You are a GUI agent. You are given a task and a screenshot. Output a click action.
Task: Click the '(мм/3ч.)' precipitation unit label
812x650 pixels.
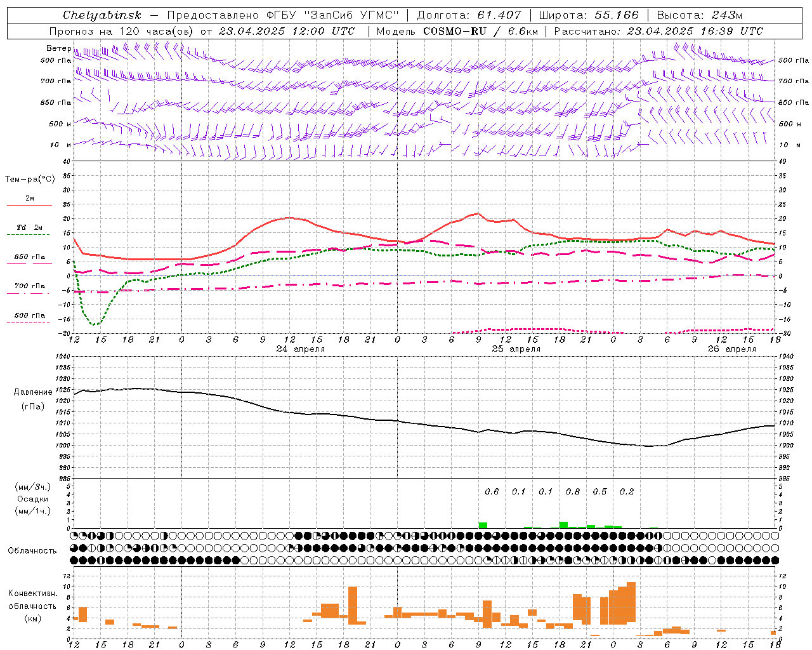click(33, 487)
